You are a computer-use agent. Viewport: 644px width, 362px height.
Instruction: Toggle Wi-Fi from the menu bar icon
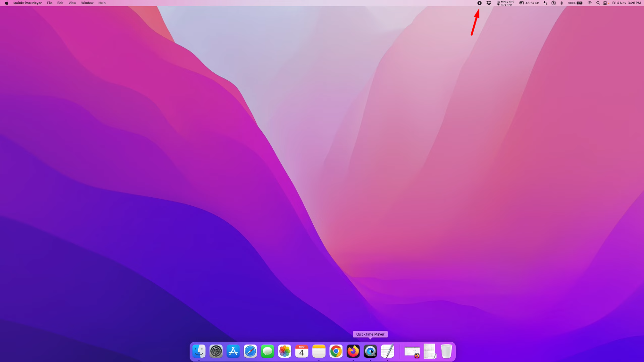(589, 3)
